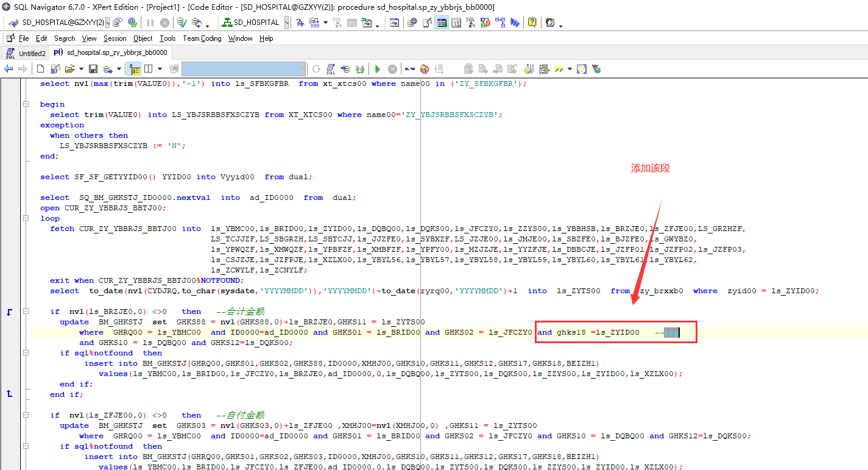
Task: Click the highlighted 'and ghks18 =ls_ZYID00' code text
Action: [x=588, y=332]
